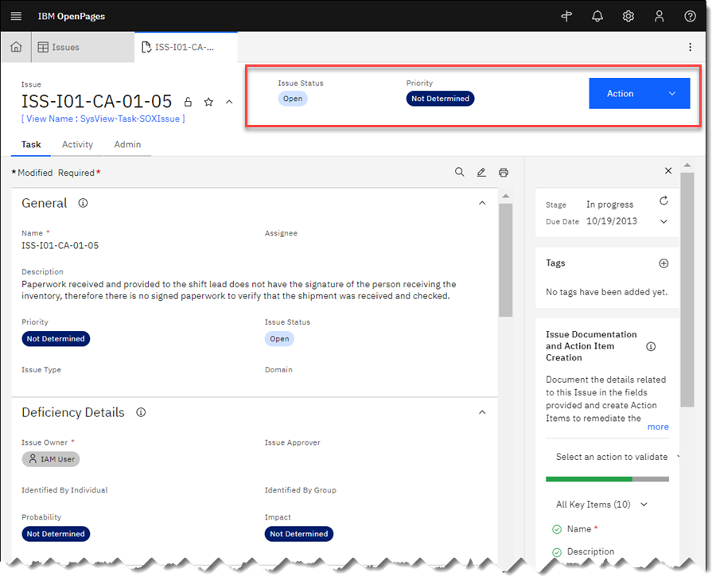Add a tag with the plus icon
716x588 pixels.
(x=664, y=263)
